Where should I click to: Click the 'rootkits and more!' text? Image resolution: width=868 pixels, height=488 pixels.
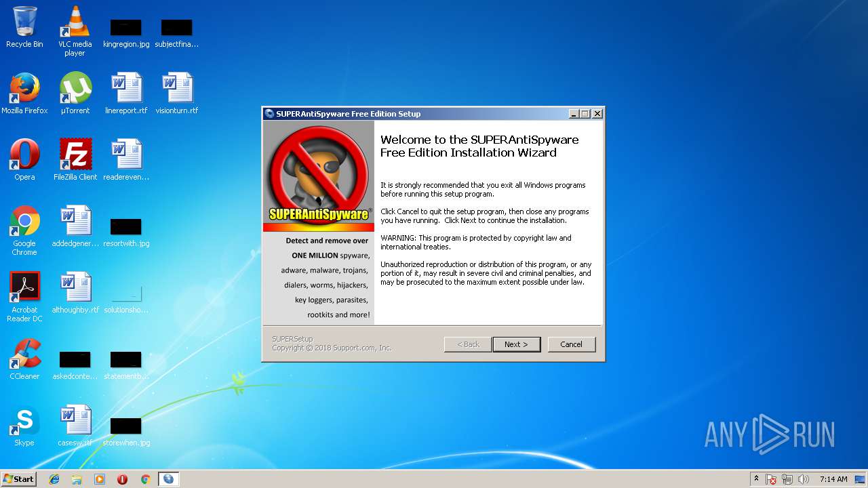click(338, 314)
